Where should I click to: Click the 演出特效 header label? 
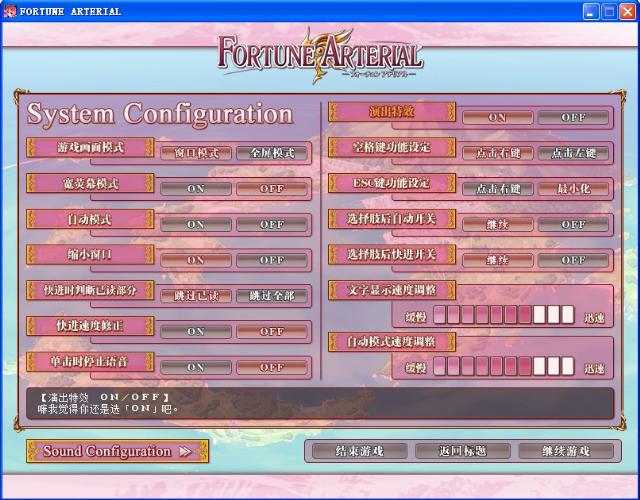click(392, 112)
